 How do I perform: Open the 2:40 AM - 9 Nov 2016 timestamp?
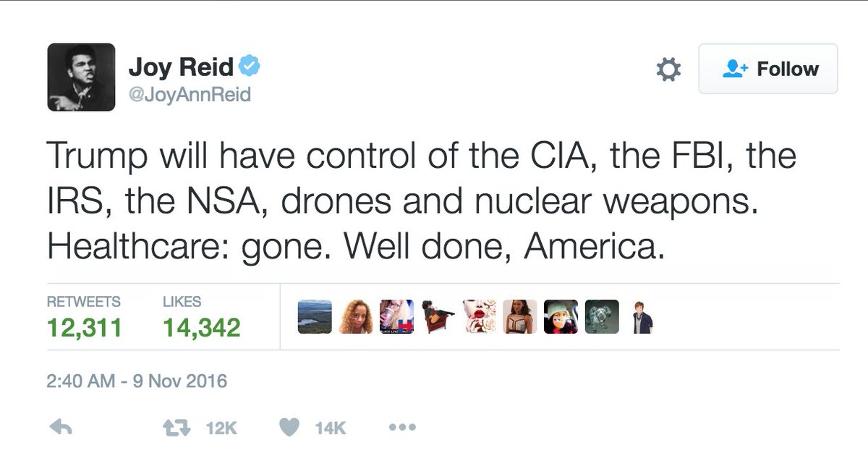pyautogui.click(x=137, y=381)
